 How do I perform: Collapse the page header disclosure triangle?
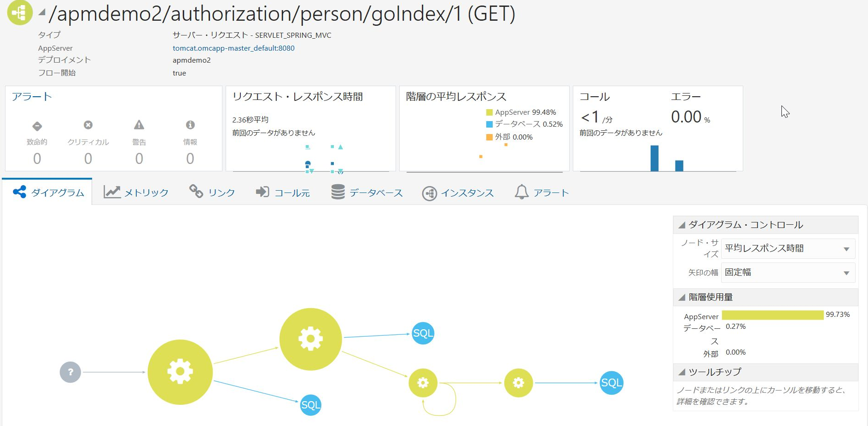(42, 12)
